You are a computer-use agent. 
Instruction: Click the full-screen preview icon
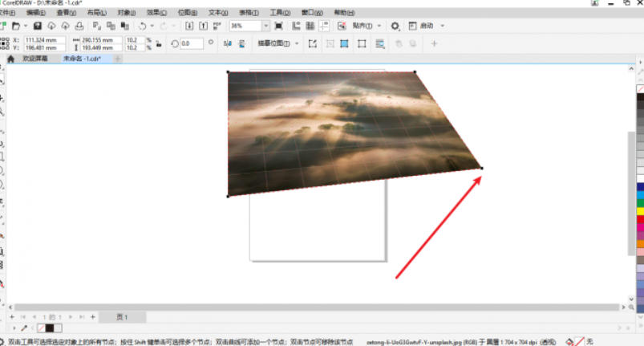point(278,26)
